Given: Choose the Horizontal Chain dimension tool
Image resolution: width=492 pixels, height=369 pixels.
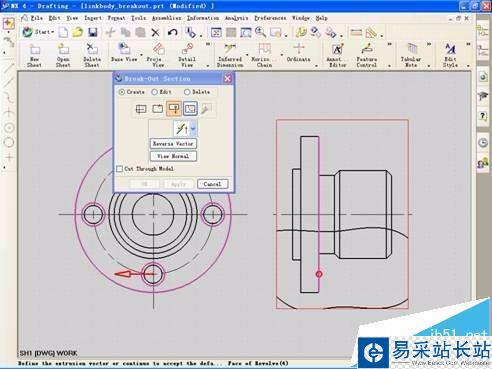Looking at the screenshot, I should click(264, 55).
